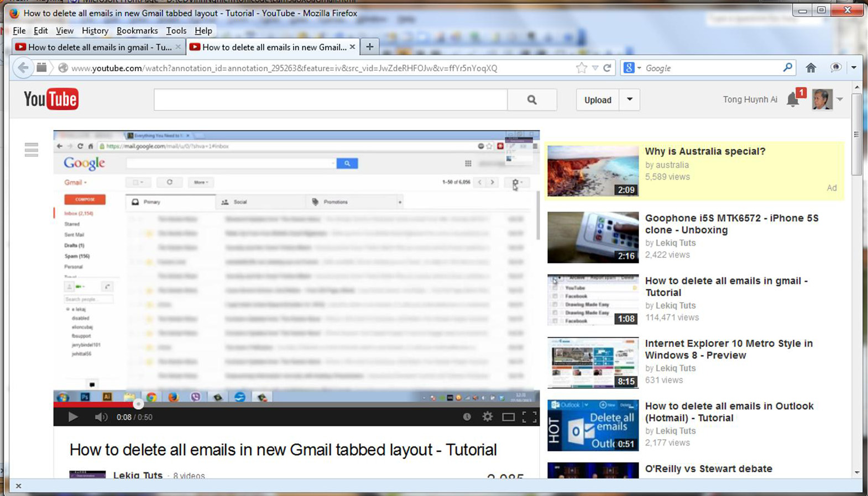Open the YouTube guide hamburger menu
Image resolution: width=868 pixels, height=496 pixels.
coord(32,150)
